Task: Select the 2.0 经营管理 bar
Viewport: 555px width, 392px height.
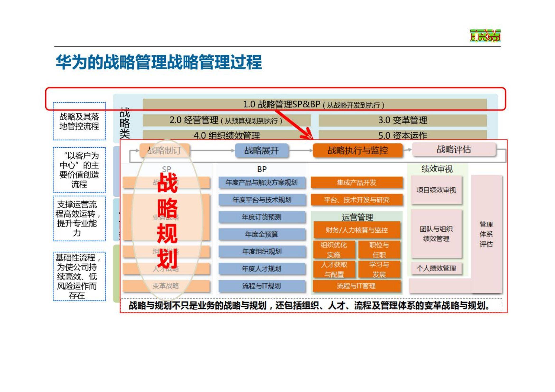Action: pos(227,120)
